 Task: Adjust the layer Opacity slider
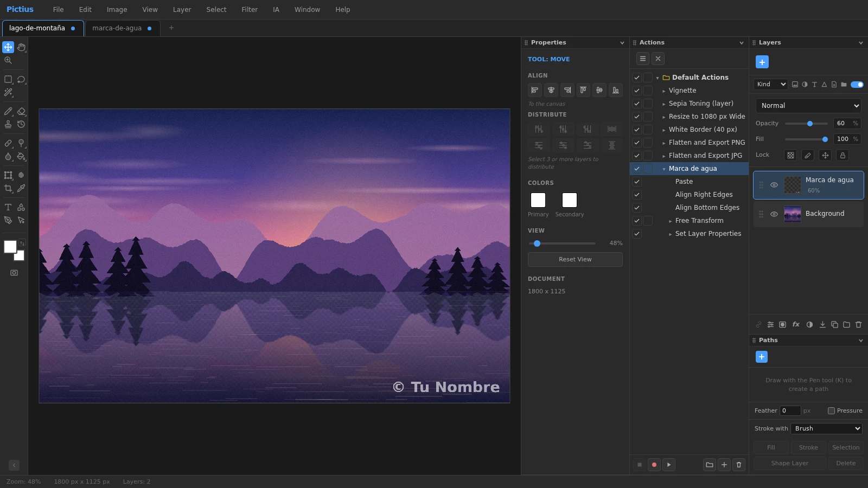click(806, 124)
